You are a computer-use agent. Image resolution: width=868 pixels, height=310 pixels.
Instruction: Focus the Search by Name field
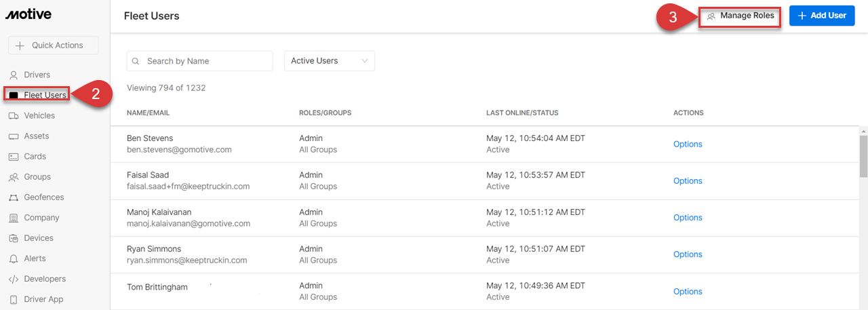pyautogui.click(x=199, y=61)
